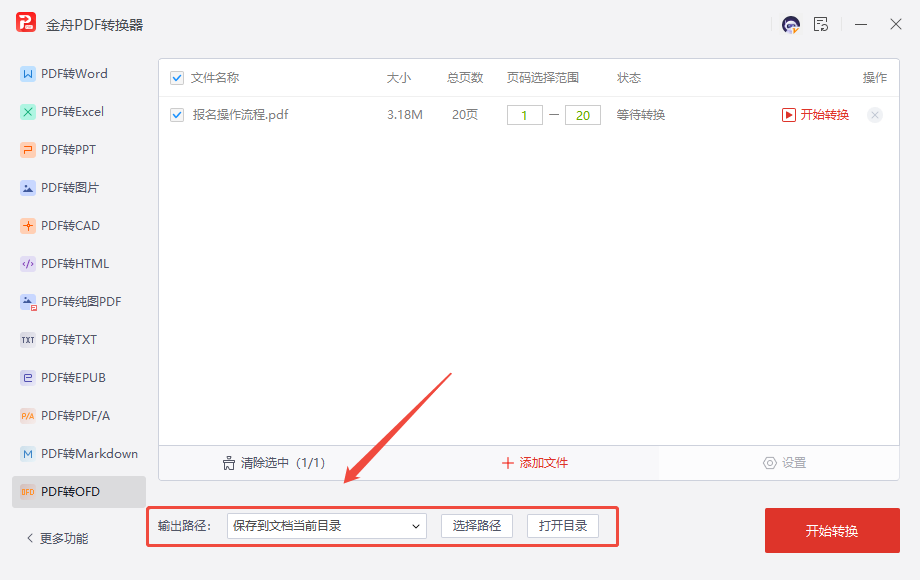Select PDF转Markdown label in sidebar
This screenshot has width=920, height=580.
point(89,454)
